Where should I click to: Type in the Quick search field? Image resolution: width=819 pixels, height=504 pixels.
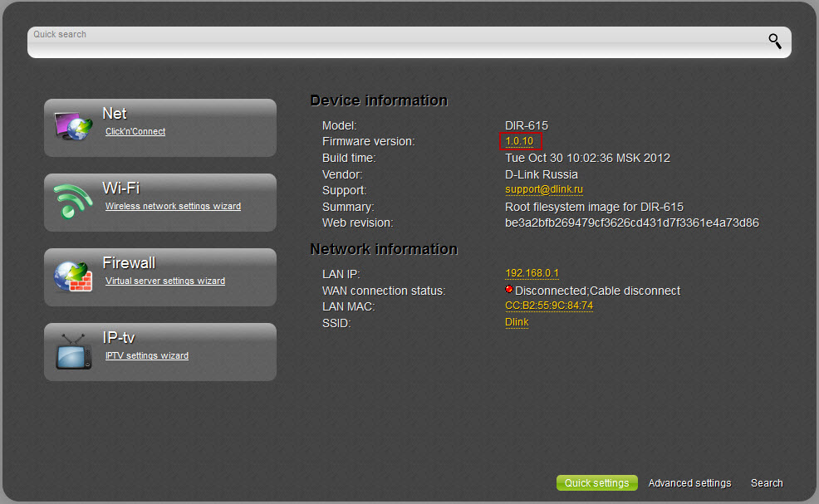tap(390, 42)
